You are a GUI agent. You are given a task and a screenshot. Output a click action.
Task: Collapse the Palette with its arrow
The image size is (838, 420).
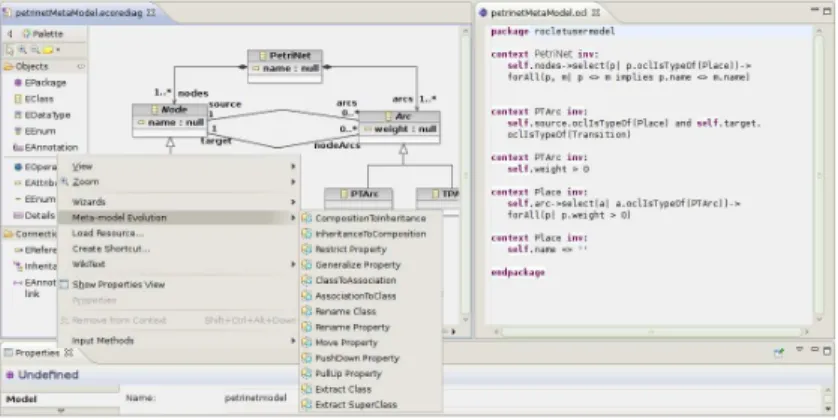click(10, 34)
